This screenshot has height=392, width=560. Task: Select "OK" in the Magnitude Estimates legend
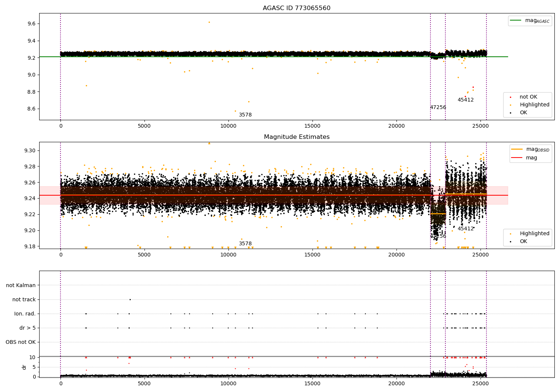523,242
